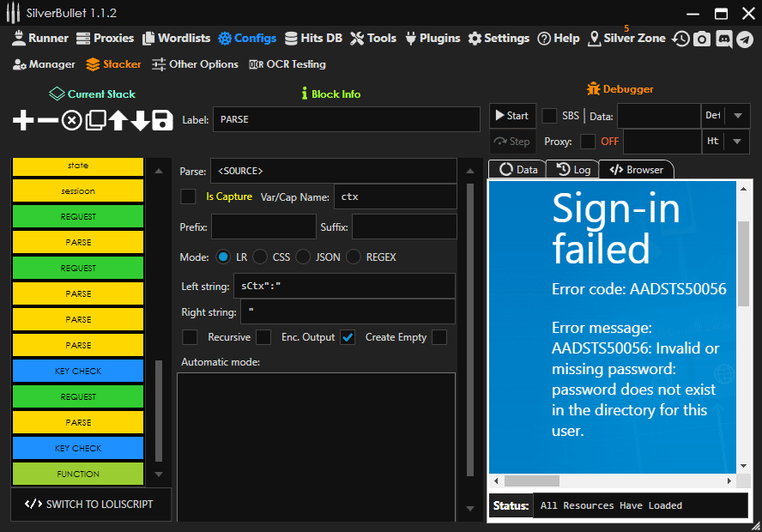Open the debugger Log tab
The height and width of the screenshot is (532, 762).
coord(572,170)
